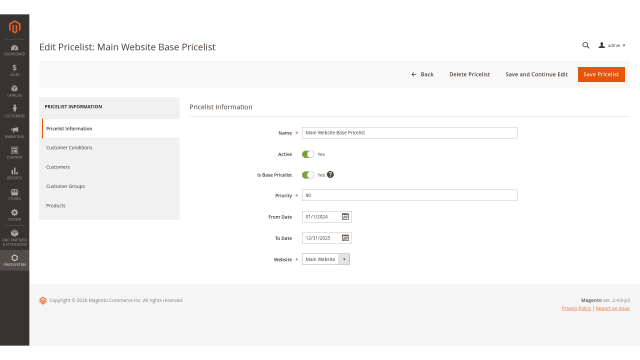640x360 pixels.
Task: Click the Magento version text
Action: click(x=605, y=300)
